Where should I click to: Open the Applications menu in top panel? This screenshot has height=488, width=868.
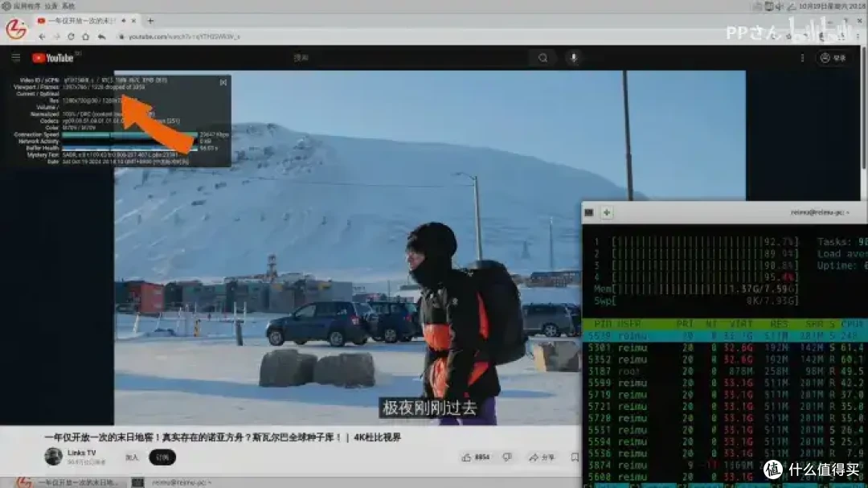coord(27,6)
